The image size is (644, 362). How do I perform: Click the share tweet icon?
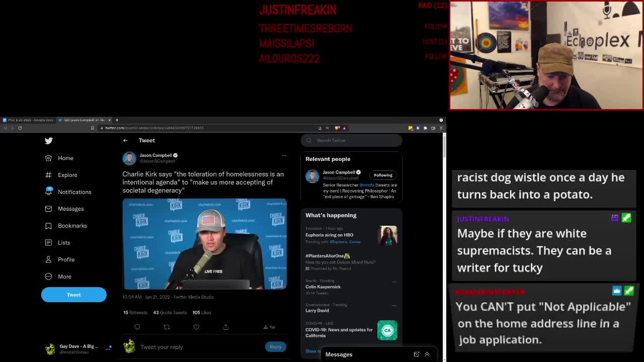click(x=226, y=327)
